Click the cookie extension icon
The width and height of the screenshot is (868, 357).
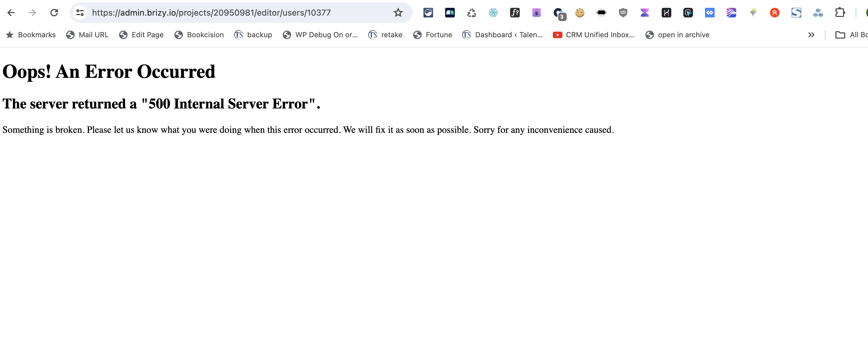580,13
